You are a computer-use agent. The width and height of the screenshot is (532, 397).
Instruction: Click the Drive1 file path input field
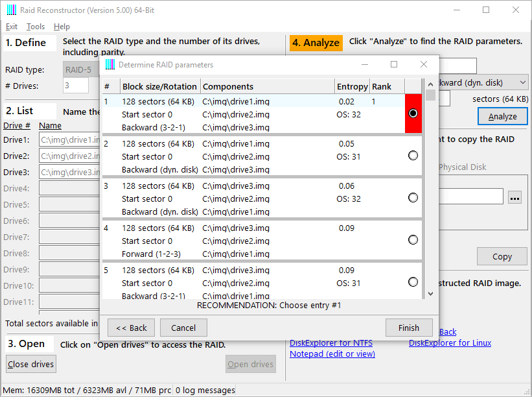[69, 140]
